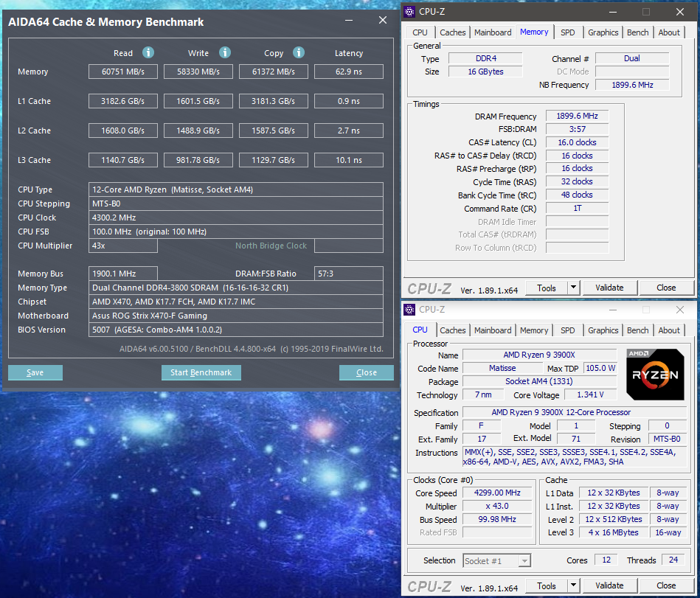
Task: Open Caches tab in top CPU-Z window
Action: [453, 32]
